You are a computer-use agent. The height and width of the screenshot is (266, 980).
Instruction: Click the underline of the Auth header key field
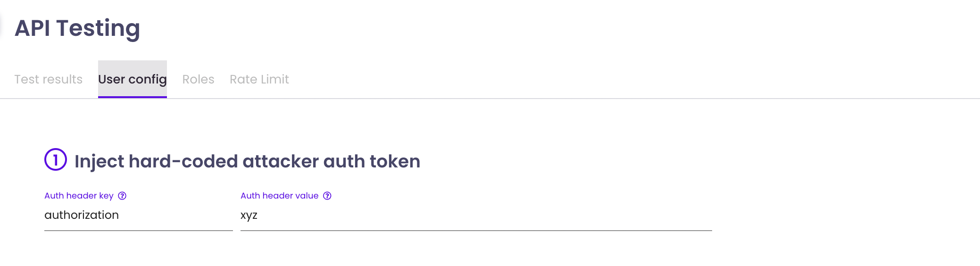[138, 230]
